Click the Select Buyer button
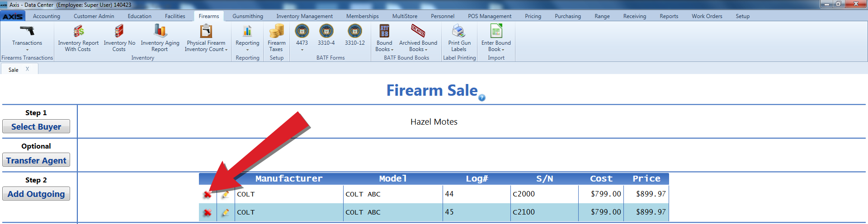Viewport: 868px width, 224px height. [x=36, y=126]
